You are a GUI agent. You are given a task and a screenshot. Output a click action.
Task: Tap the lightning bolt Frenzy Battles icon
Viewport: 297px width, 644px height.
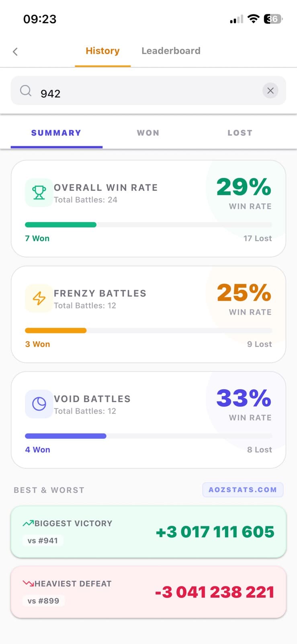(39, 299)
